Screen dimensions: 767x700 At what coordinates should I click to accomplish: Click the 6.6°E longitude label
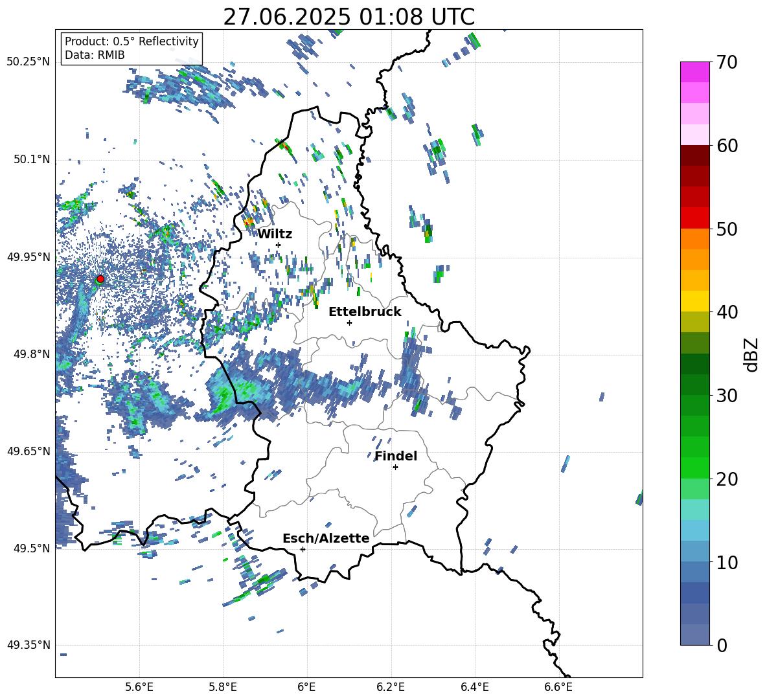point(558,687)
